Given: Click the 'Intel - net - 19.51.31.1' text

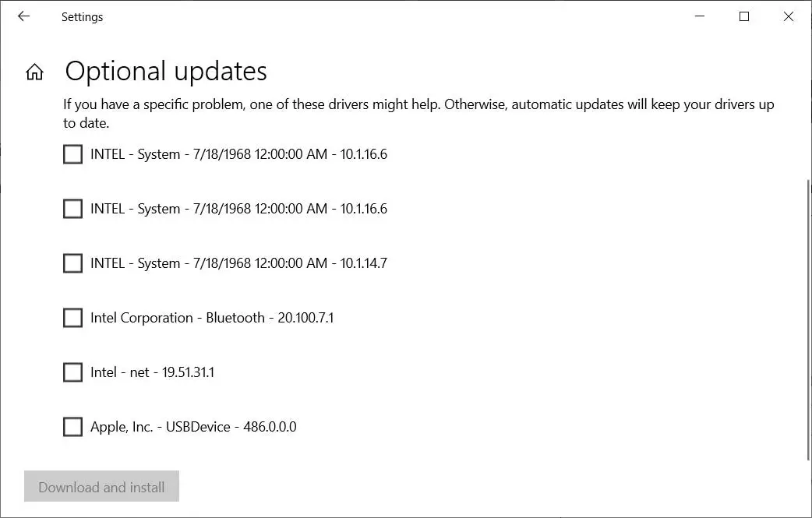Looking at the screenshot, I should pos(152,372).
